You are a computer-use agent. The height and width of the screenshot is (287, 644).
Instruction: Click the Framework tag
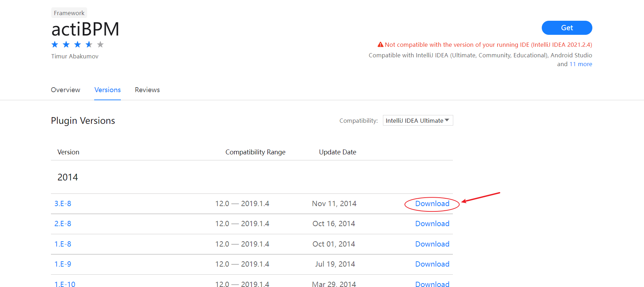click(x=69, y=13)
